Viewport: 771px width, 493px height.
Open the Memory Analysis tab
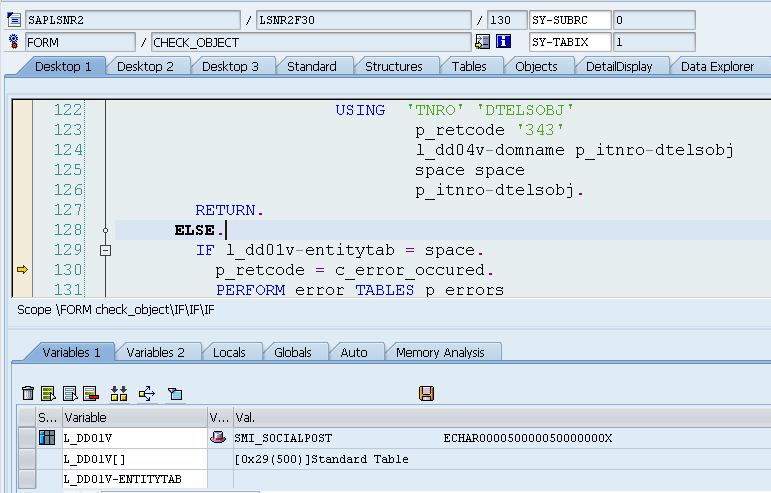440,352
